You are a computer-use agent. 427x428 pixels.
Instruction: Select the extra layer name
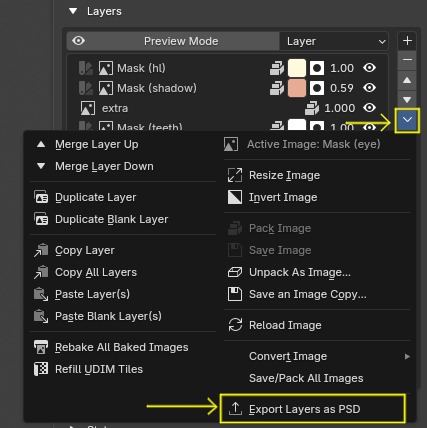[x=115, y=108]
